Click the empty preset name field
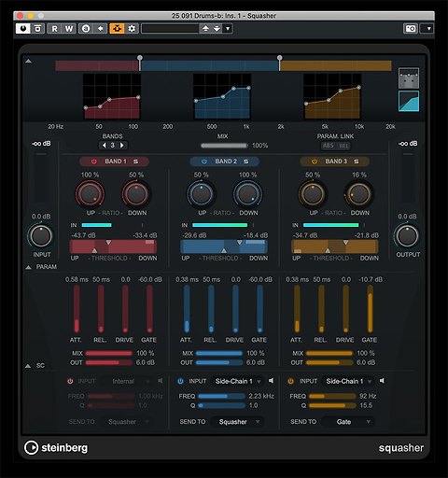 (170, 29)
